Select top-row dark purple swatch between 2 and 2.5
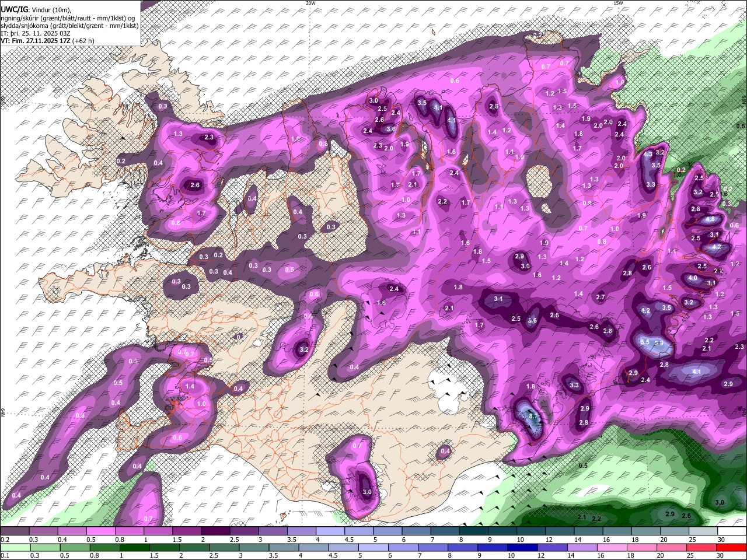Screen dimensions: 747x560 [216, 531]
